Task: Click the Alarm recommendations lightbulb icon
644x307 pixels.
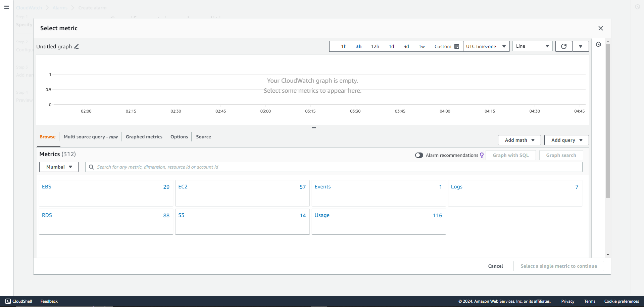Action: click(x=482, y=155)
